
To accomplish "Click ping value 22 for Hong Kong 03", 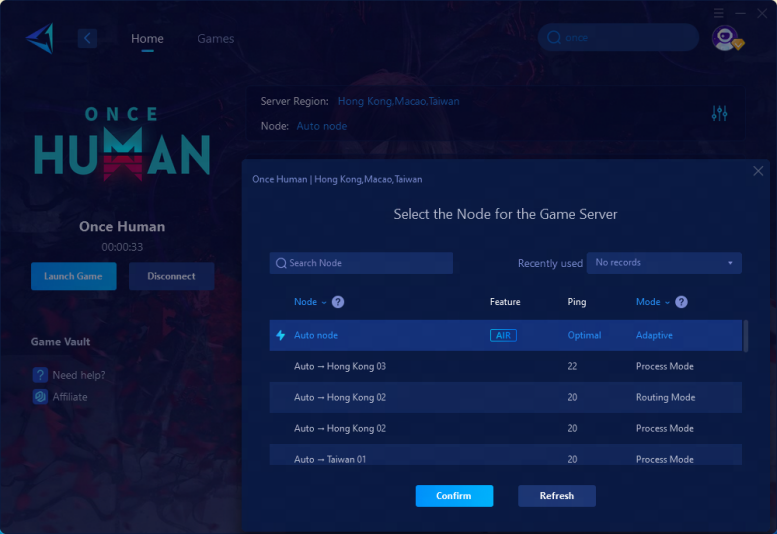I will (x=572, y=366).
